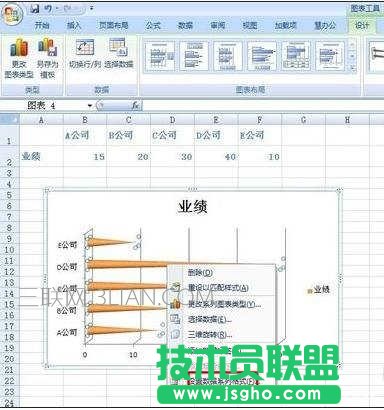Viewport: 384px width, 410px height.
Task: Expand the chart layout gallery More arrow
Action: click(352, 68)
